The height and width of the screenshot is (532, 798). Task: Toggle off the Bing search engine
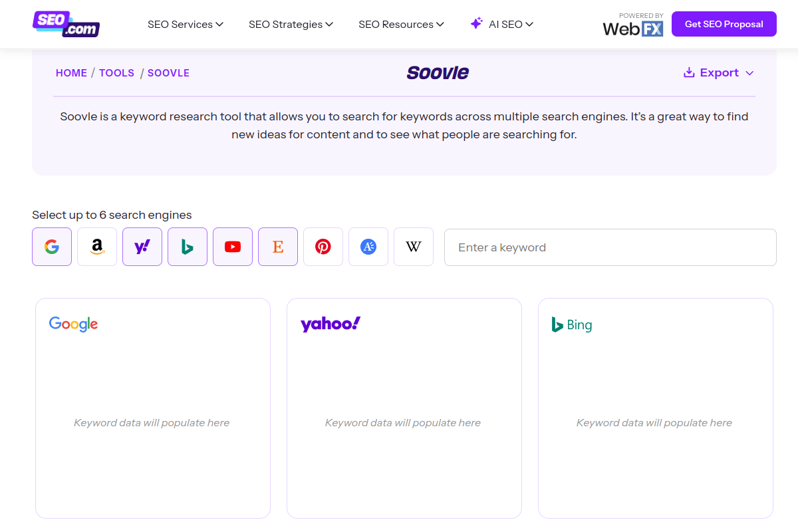pyautogui.click(x=187, y=246)
